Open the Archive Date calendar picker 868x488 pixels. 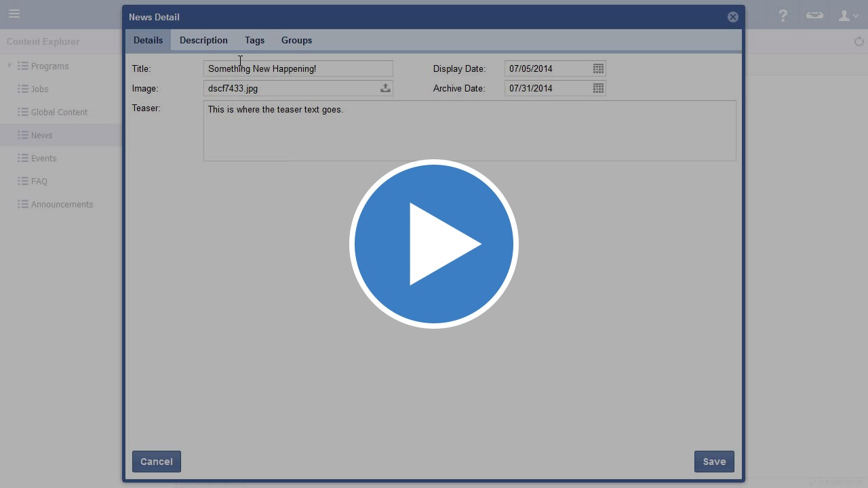(598, 88)
